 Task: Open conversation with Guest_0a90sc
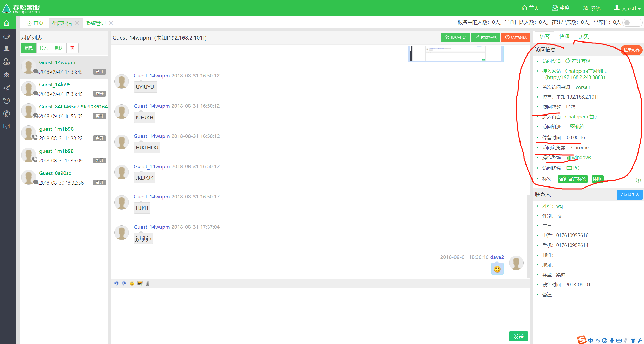64,178
